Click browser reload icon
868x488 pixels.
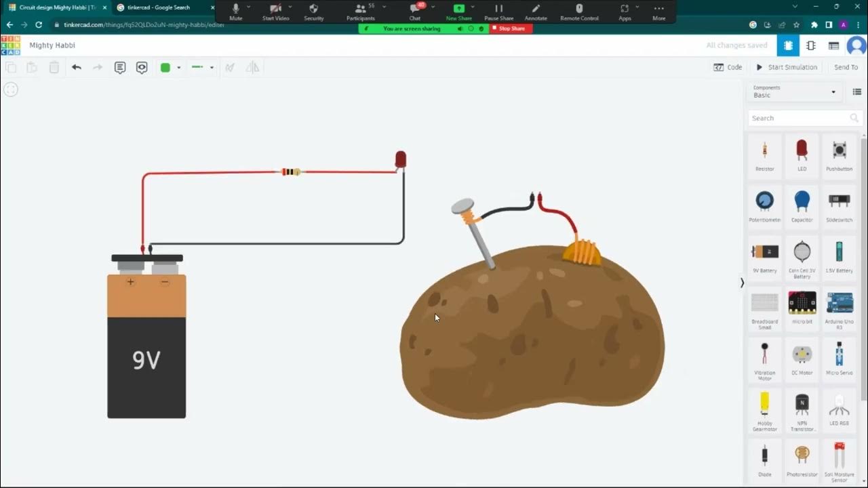(x=39, y=24)
